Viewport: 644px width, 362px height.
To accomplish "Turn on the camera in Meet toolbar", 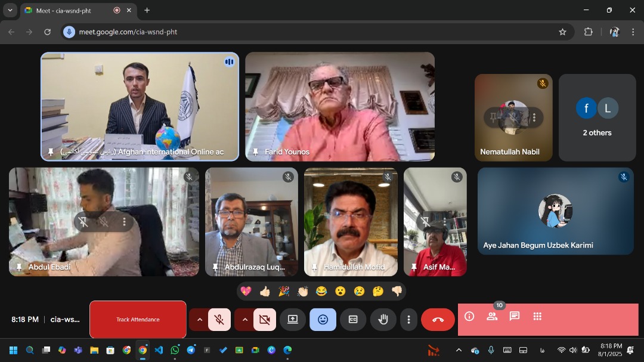I will 264,320.
